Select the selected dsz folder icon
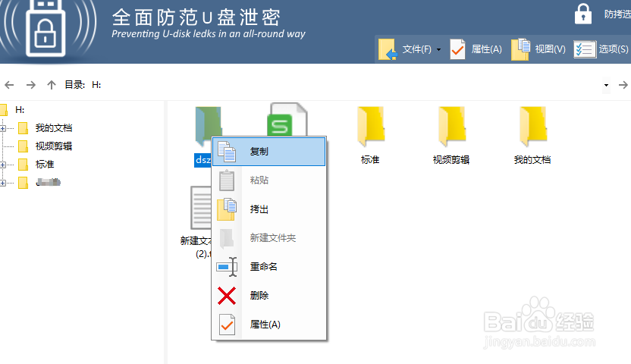This screenshot has height=364, width=631. coord(208,126)
